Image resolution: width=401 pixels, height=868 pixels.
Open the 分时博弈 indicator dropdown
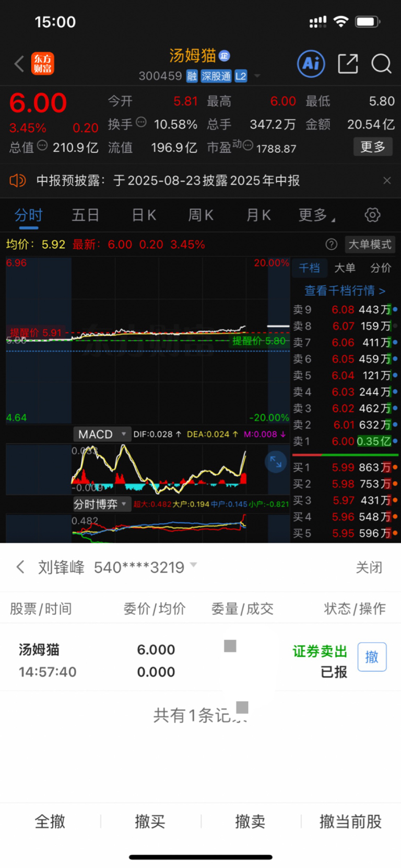[x=101, y=504]
